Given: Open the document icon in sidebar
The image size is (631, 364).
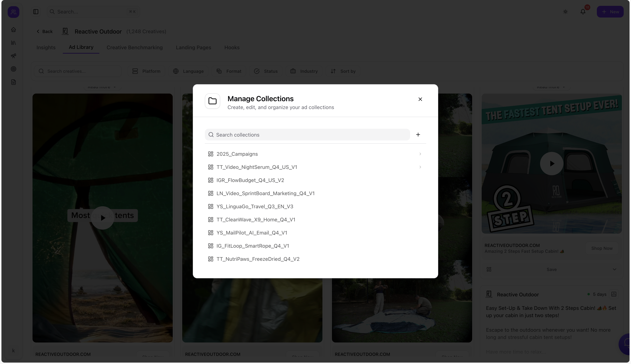Looking at the screenshot, I should (14, 82).
